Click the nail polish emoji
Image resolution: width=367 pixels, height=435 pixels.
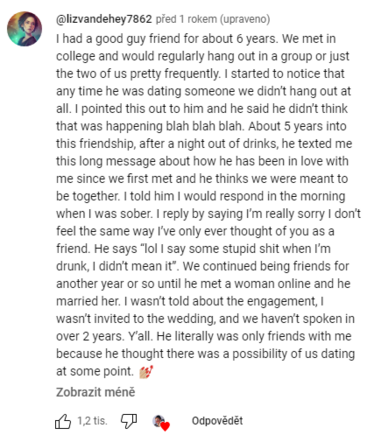[x=146, y=371]
